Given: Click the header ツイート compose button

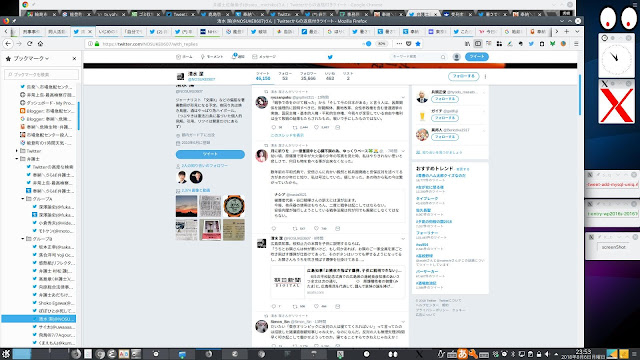Looking at the screenshot, I should [x=477, y=57].
